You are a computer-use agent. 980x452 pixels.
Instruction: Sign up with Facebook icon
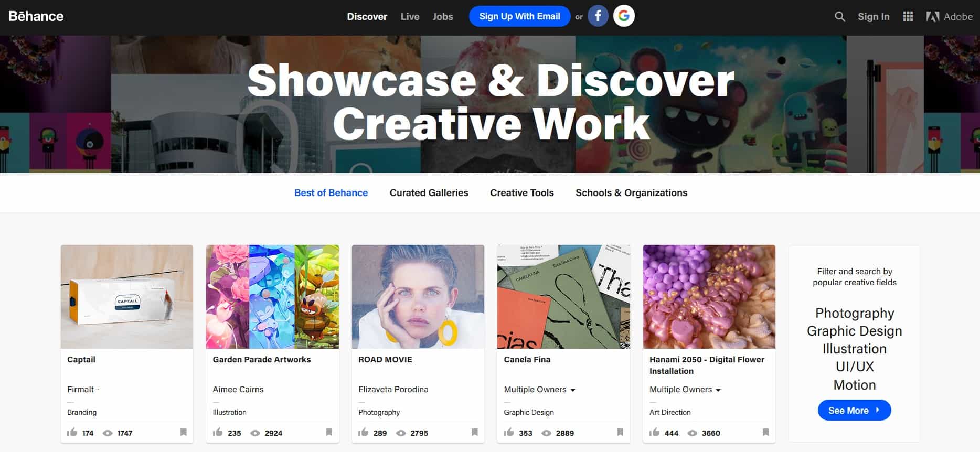click(x=598, y=16)
